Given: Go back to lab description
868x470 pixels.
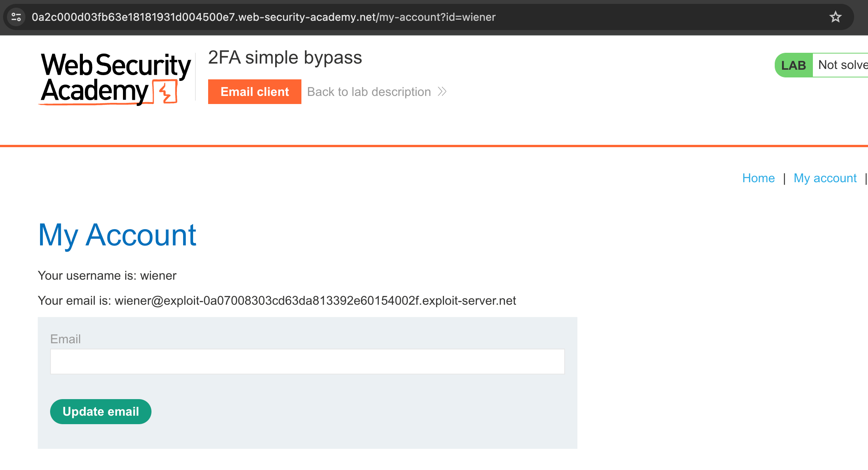Looking at the screenshot, I should coord(369,92).
